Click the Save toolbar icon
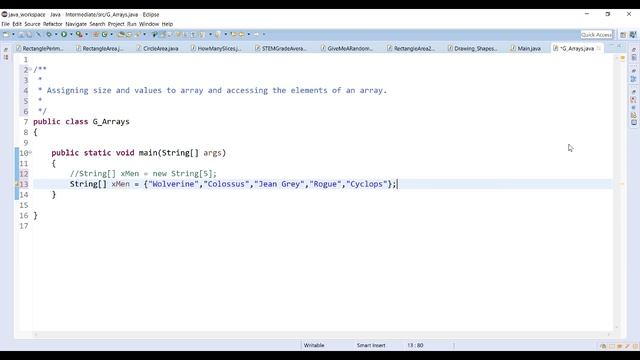The width and height of the screenshot is (640, 360). 21,35
